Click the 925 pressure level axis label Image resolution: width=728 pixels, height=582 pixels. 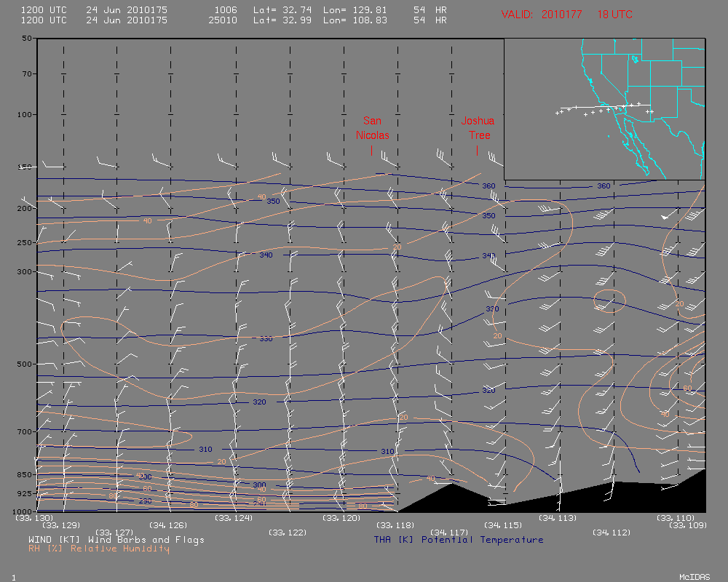click(25, 493)
